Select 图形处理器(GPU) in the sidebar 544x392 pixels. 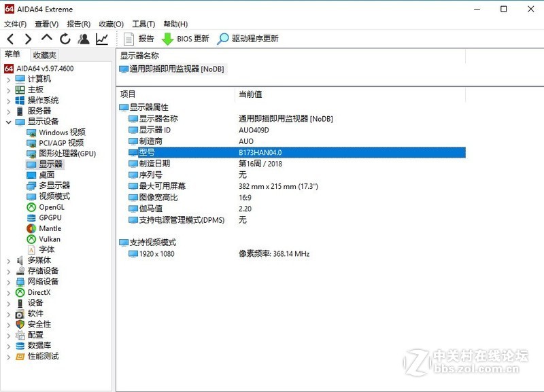(68, 153)
